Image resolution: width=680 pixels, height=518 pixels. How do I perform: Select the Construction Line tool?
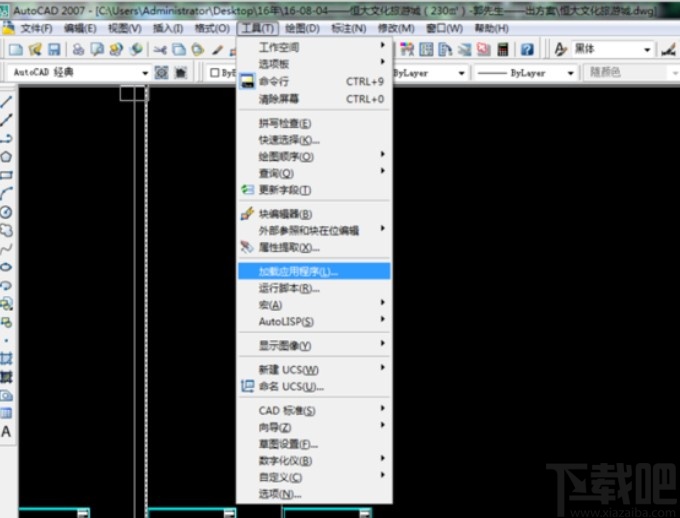click(7, 120)
